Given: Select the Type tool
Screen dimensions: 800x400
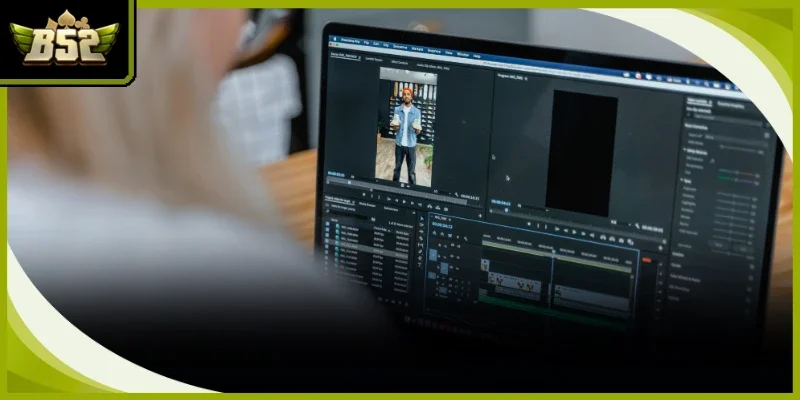Looking at the screenshot, I should click(x=420, y=265).
